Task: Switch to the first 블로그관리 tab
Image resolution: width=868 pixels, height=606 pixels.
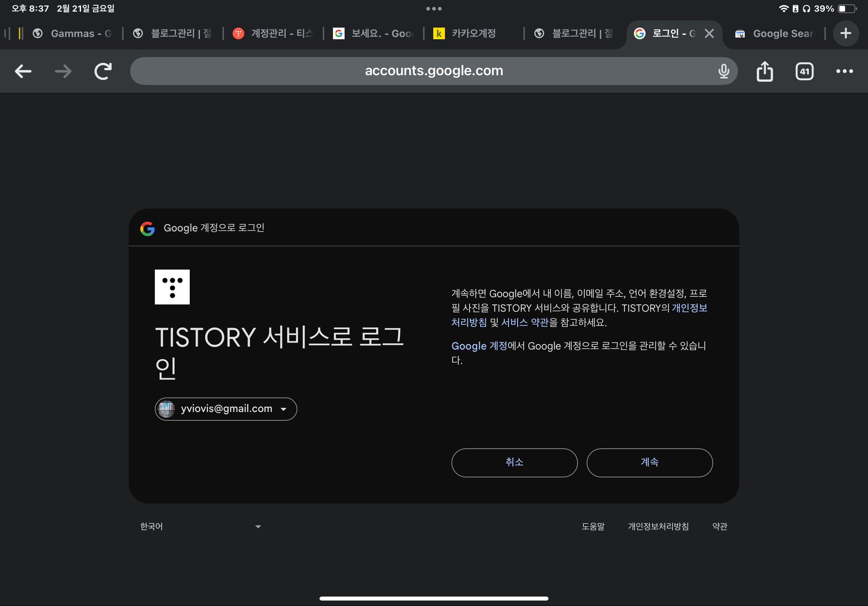Action: [173, 33]
